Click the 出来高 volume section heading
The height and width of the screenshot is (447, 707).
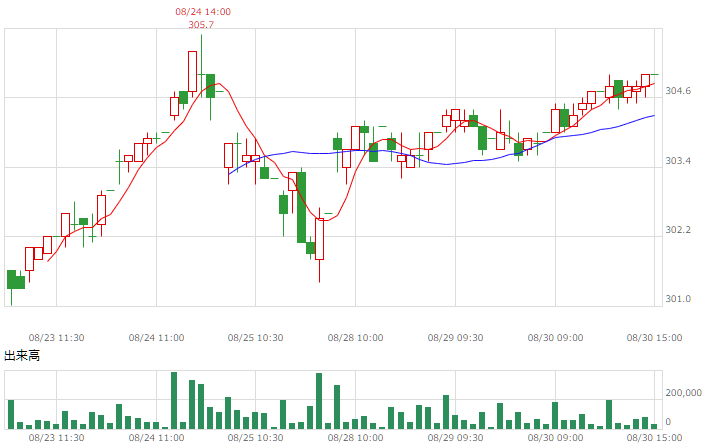tap(22, 356)
